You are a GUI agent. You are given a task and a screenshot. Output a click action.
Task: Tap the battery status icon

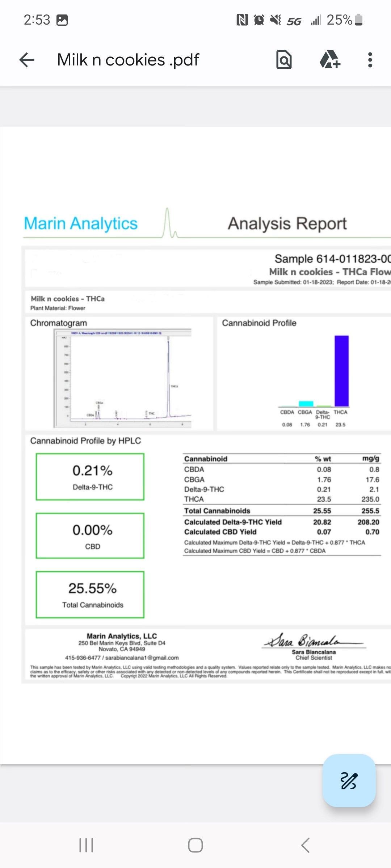click(358, 20)
